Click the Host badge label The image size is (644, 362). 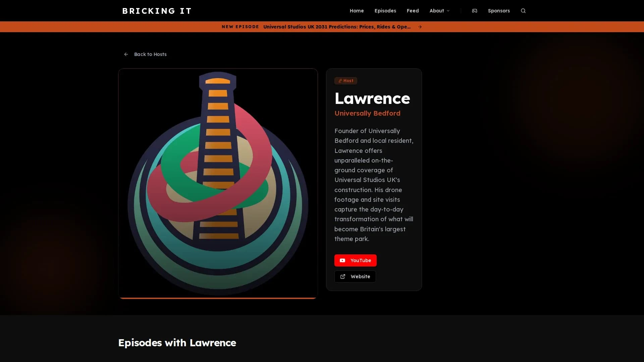(345, 81)
